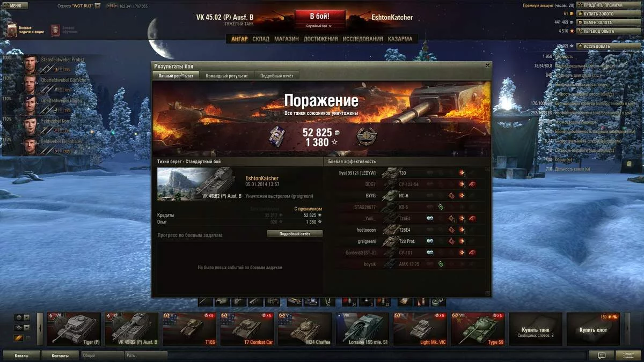Click damage icon in Ilya199121 row
This screenshot has height=362, width=644.
click(x=462, y=173)
